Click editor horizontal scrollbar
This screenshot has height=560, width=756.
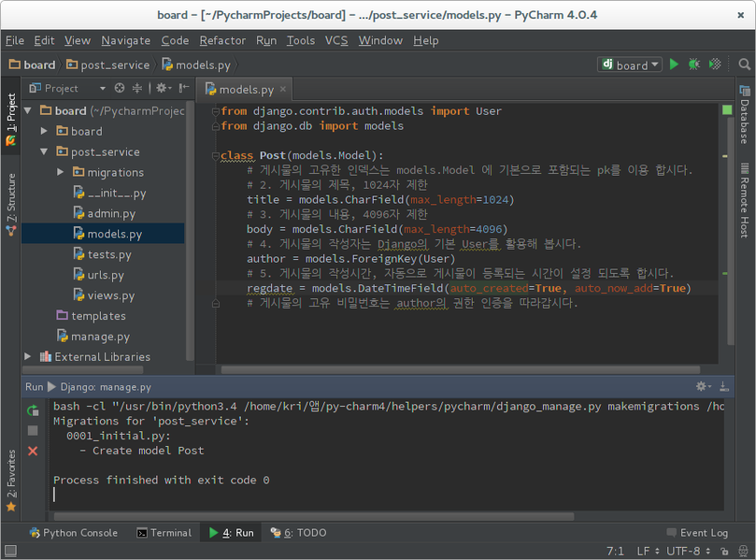click(461, 370)
